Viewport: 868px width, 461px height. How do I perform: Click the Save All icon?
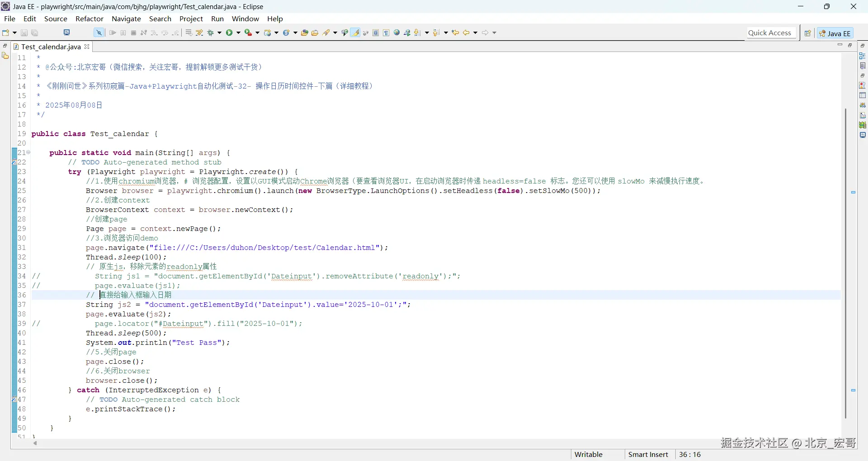point(35,33)
